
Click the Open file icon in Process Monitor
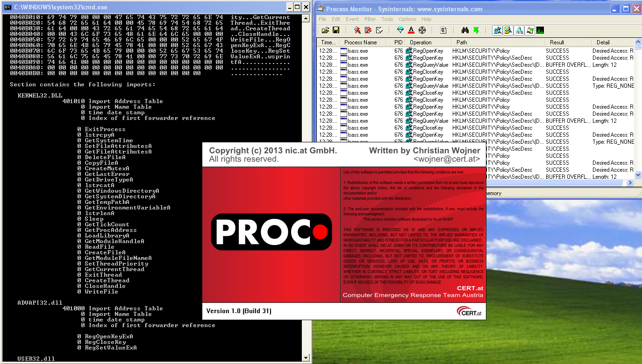(326, 30)
